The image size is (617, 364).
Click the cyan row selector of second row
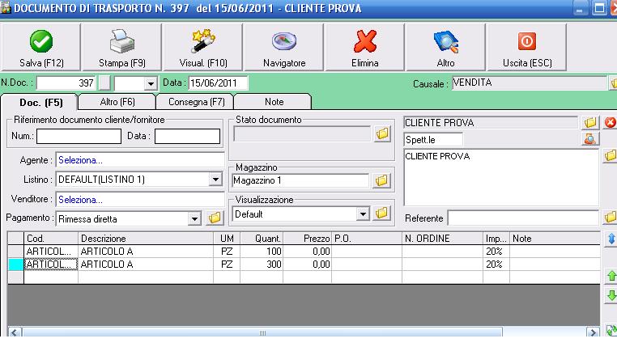(15, 265)
